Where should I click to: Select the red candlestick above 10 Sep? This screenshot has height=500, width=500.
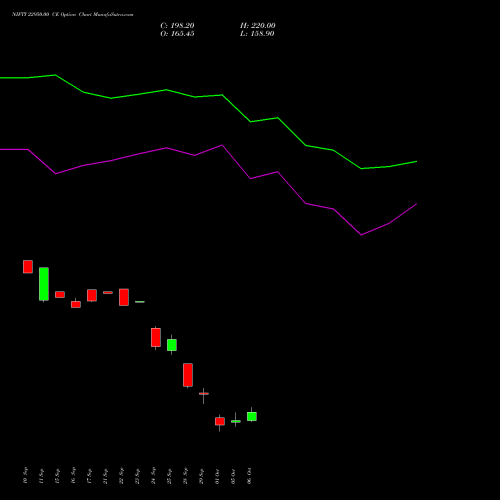(x=28, y=267)
